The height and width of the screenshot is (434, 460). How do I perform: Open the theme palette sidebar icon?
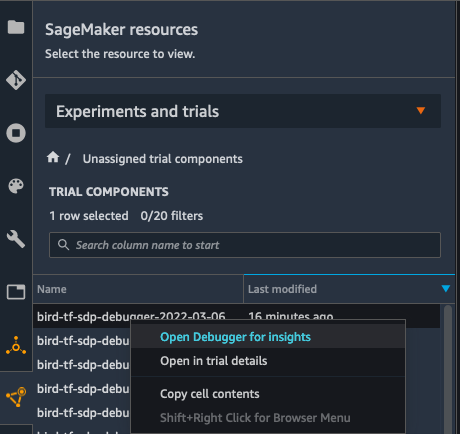[16, 186]
